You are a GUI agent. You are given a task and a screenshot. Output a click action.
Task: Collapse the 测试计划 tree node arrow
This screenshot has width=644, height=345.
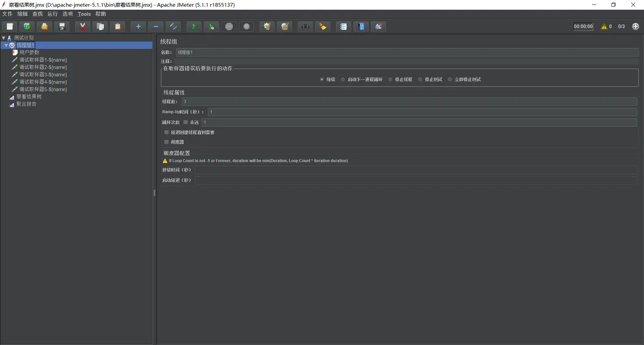(x=3, y=38)
